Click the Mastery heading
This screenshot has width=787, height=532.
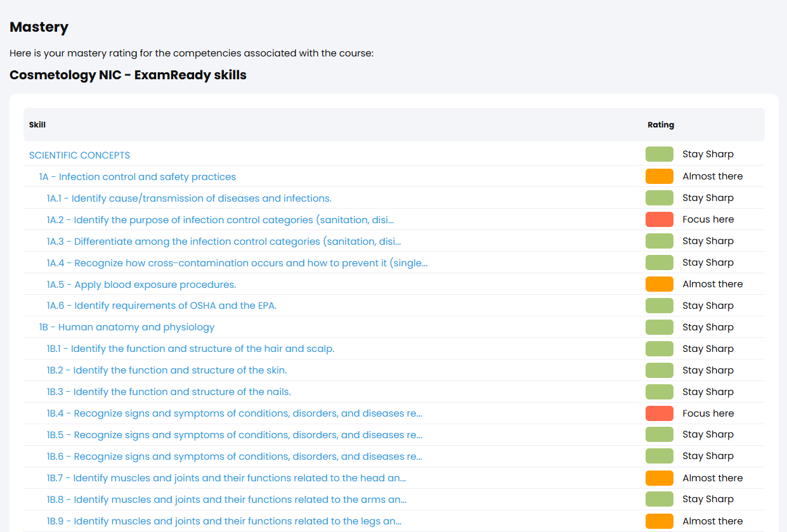click(39, 27)
